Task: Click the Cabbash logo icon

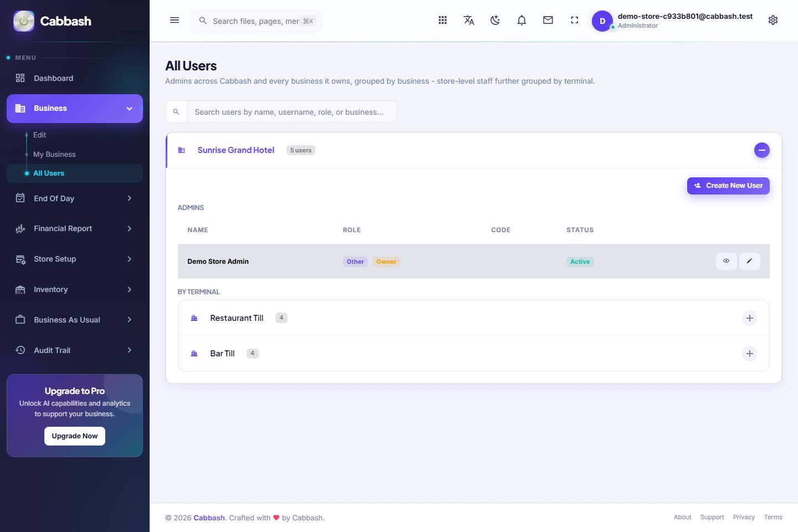Action: [x=24, y=21]
